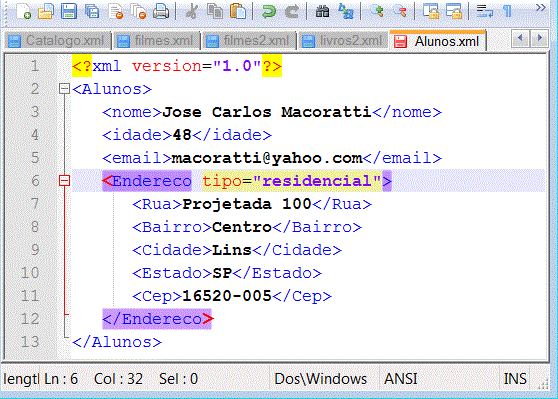Viewport: 558px width, 399px height.
Task: Cut the selection using the scissors icon
Action: click(192, 11)
